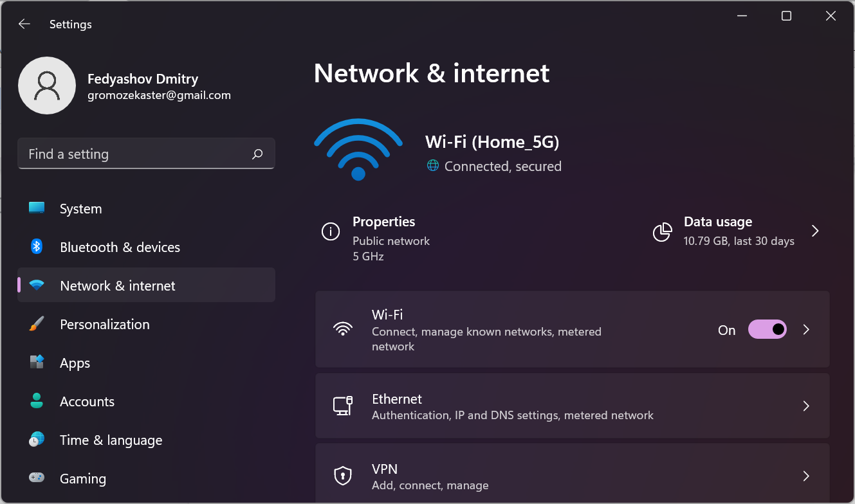Click the user profile avatar

pos(47,85)
